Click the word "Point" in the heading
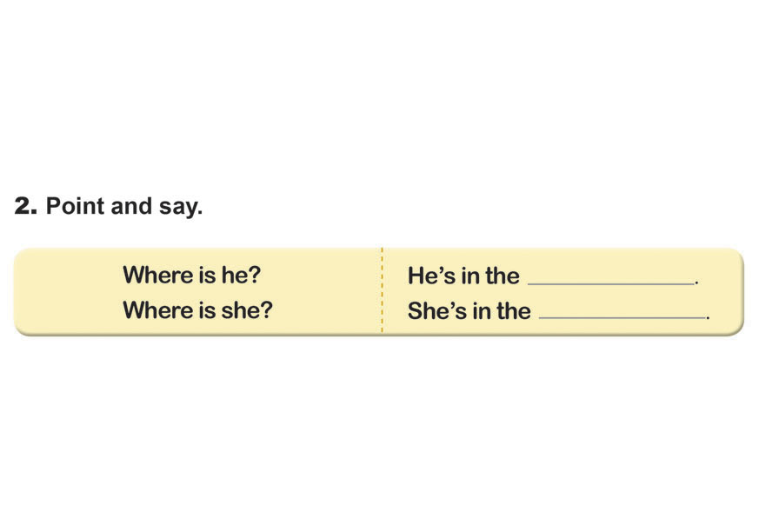This screenshot has height=532, width=759. tap(75, 207)
